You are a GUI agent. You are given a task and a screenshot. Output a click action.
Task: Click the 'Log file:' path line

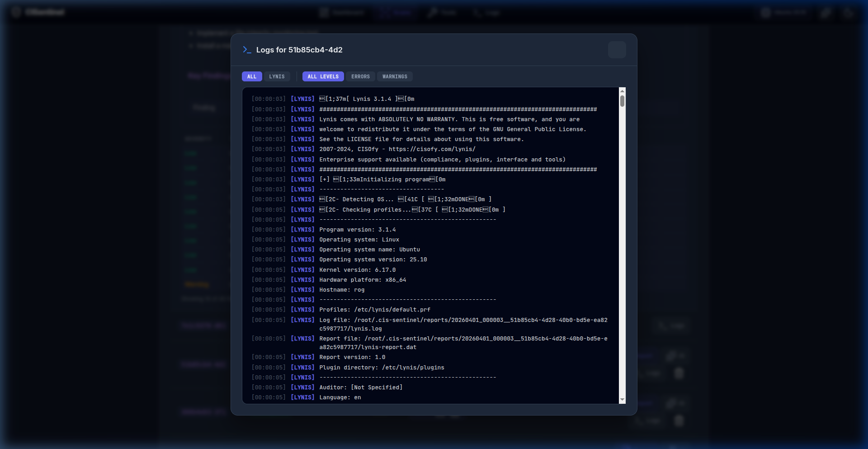[431, 324]
